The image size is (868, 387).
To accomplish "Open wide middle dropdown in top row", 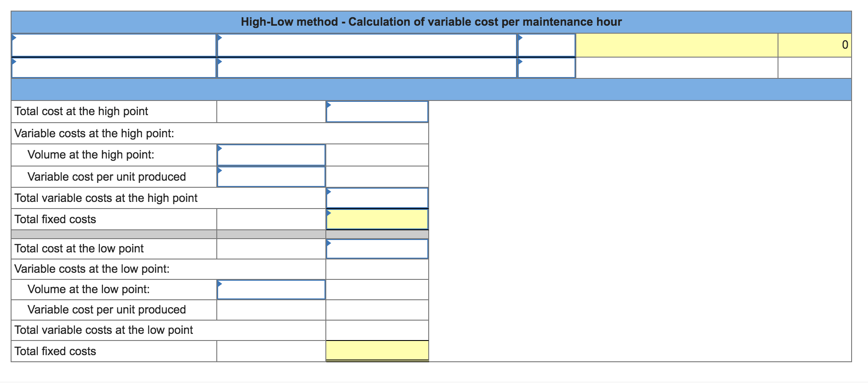I will pyautogui.click(x=367, y=45).
